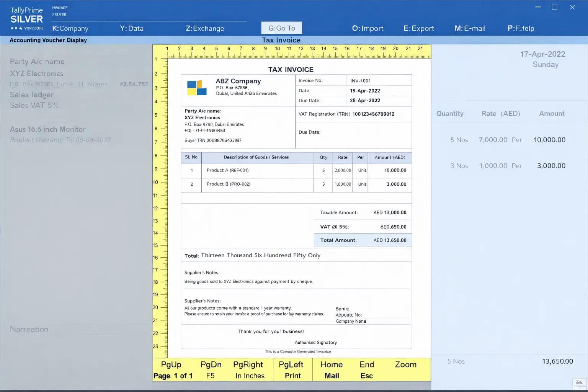Open the Y: Data menu
Viewport: 588px width, 392px height.
click(132, 28)
